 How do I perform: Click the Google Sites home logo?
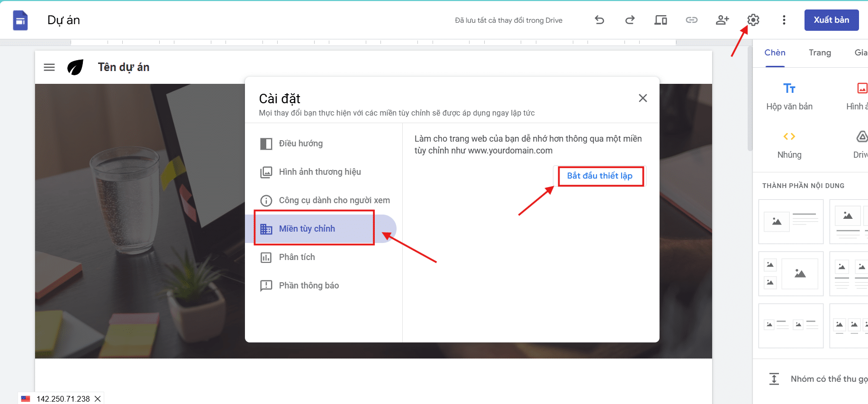20,20
